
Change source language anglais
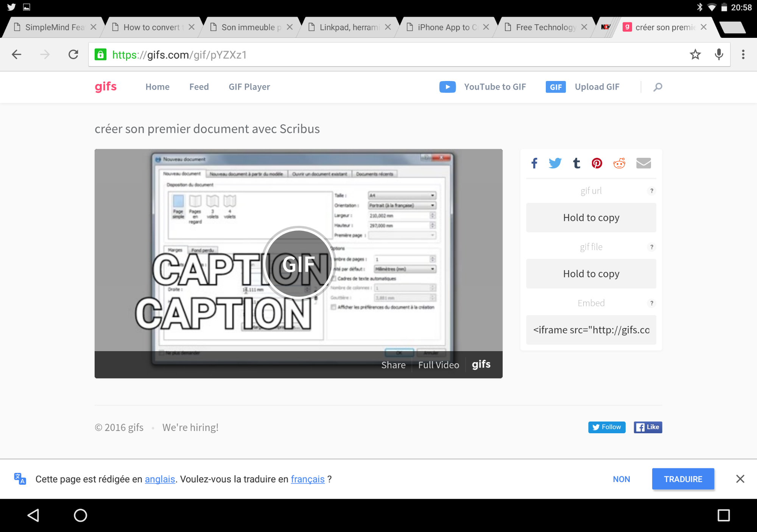click(x=160, y=479)
